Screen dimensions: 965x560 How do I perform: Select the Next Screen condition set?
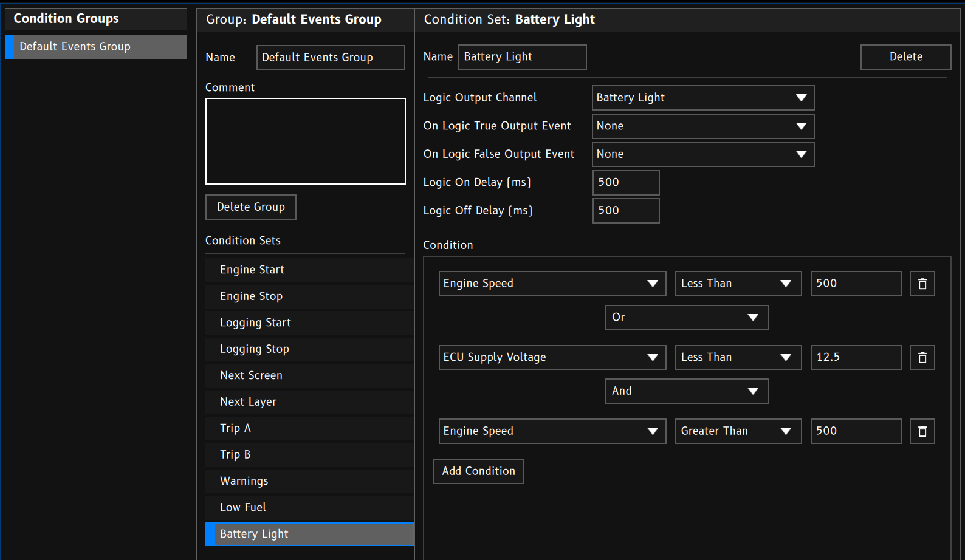tap(309, 375)
